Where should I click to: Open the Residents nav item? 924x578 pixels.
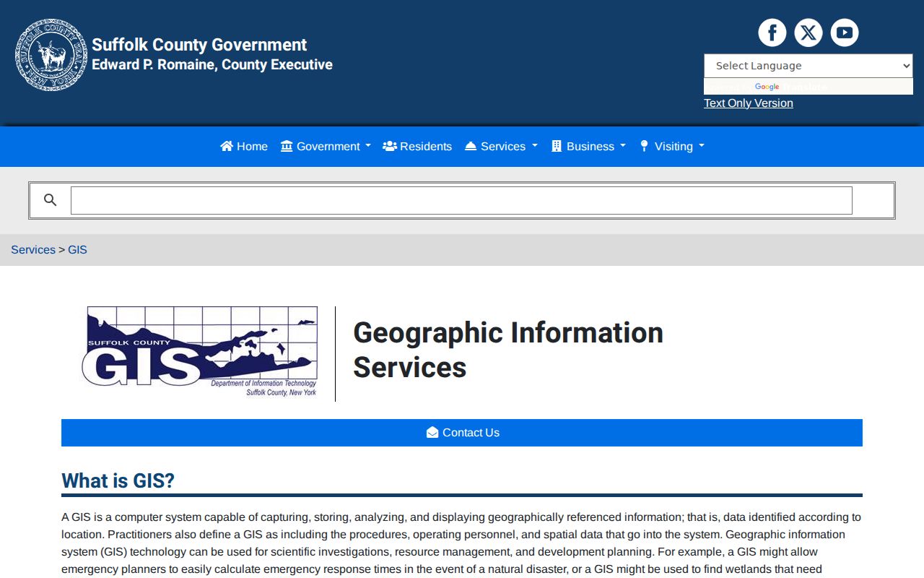[x=417, y=146]
